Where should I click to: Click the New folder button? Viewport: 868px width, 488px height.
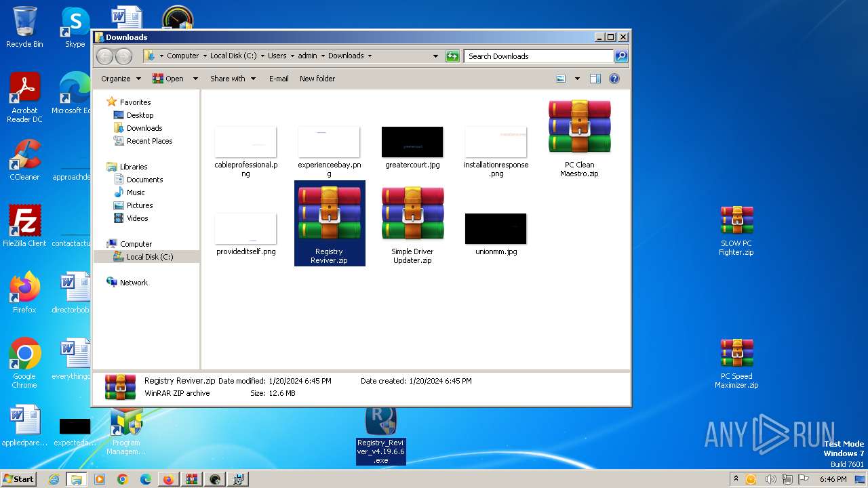point(317,79)
